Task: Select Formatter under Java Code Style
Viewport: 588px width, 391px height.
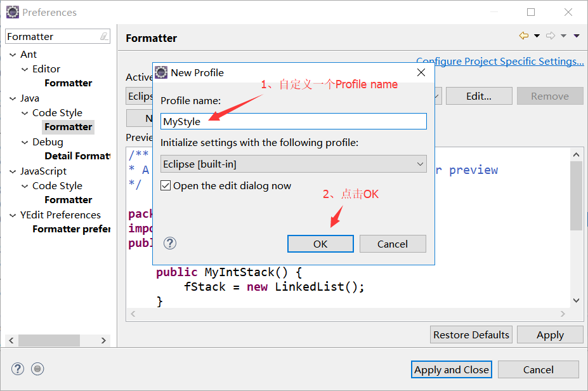Action: [69, 127]
